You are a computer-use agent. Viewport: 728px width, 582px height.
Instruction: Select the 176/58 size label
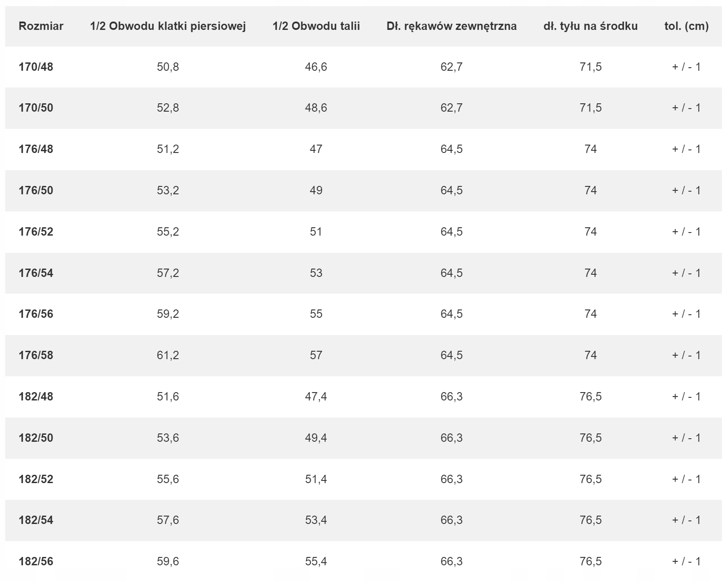coord(36,355)
